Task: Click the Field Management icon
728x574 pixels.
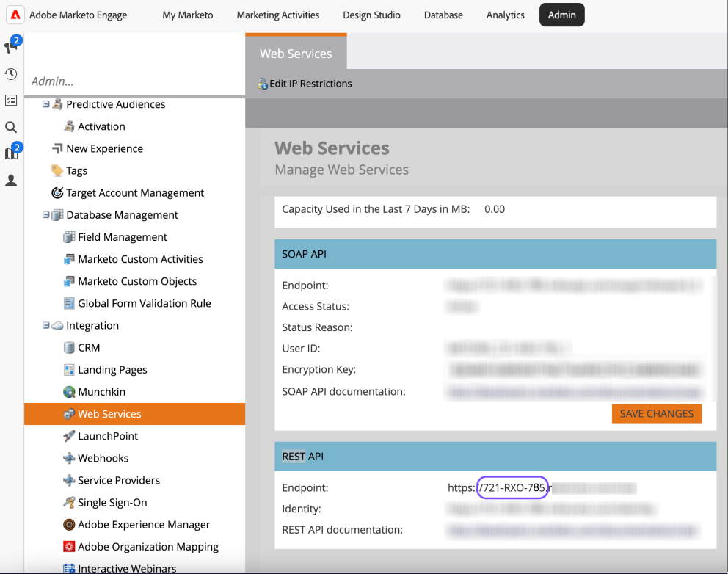Action: click(69, 237)
